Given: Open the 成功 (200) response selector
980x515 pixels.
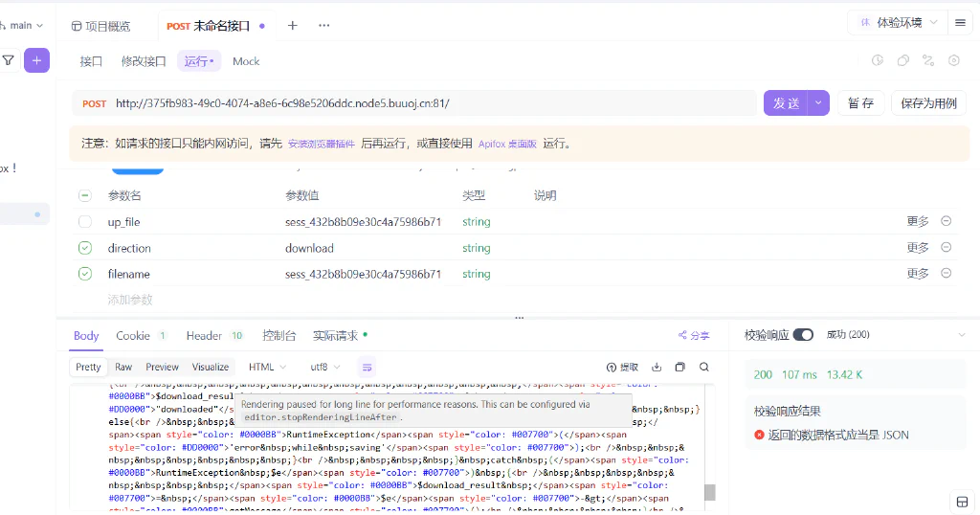Looking at the screenshot, I should 848,335.
